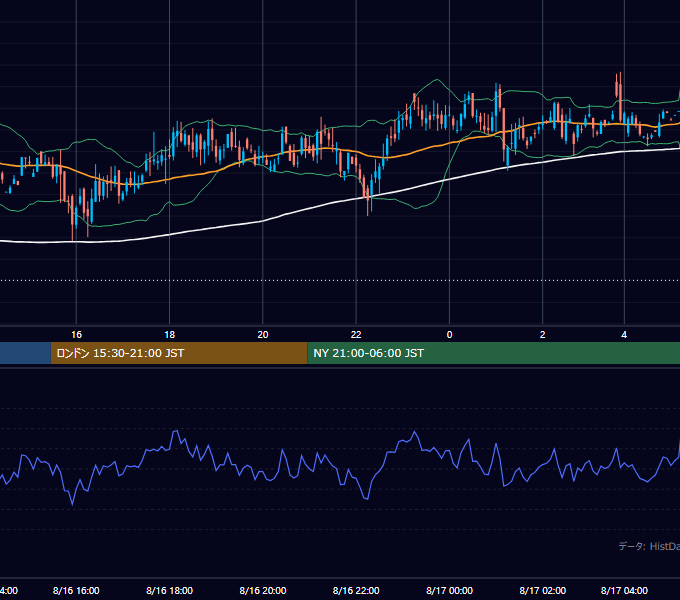Click the blue session bar before London
The image size is (680, 600).
(x=25, y=353)
